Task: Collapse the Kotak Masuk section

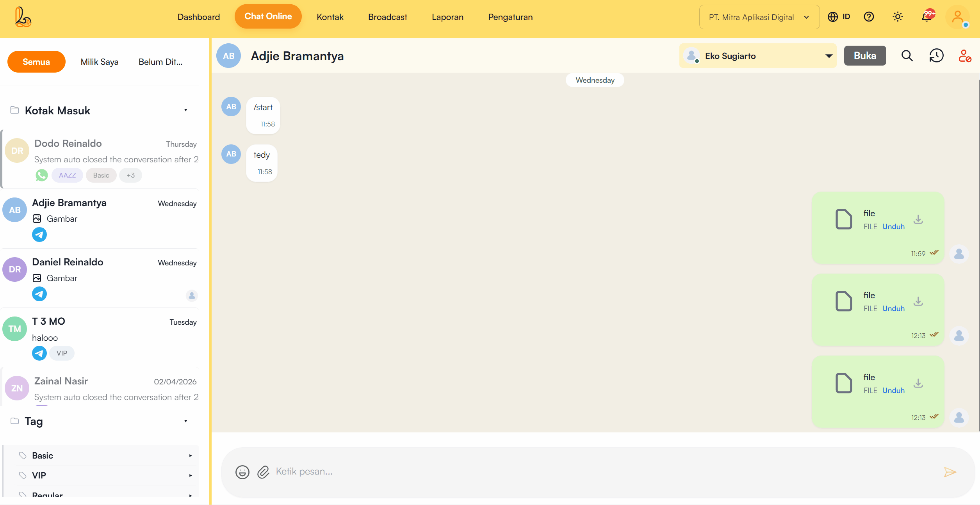Action: click(x=186, y=110)
